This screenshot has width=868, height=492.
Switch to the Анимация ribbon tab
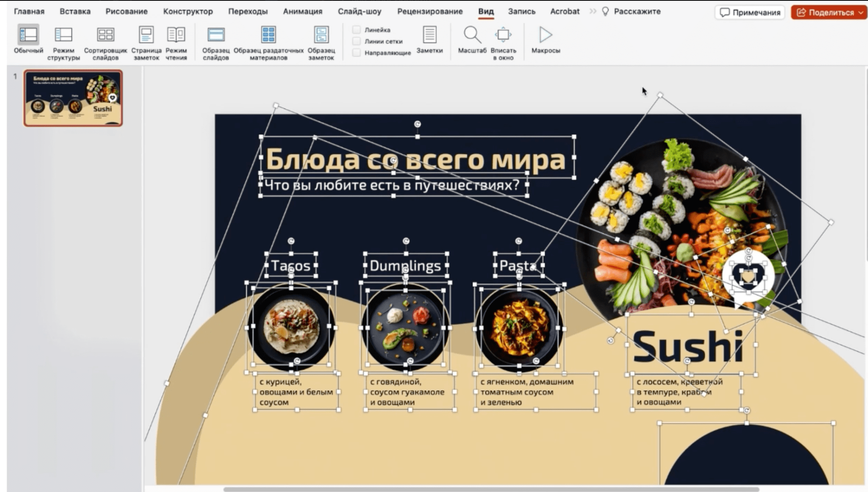pyautogui.click(x=302, y=12)
